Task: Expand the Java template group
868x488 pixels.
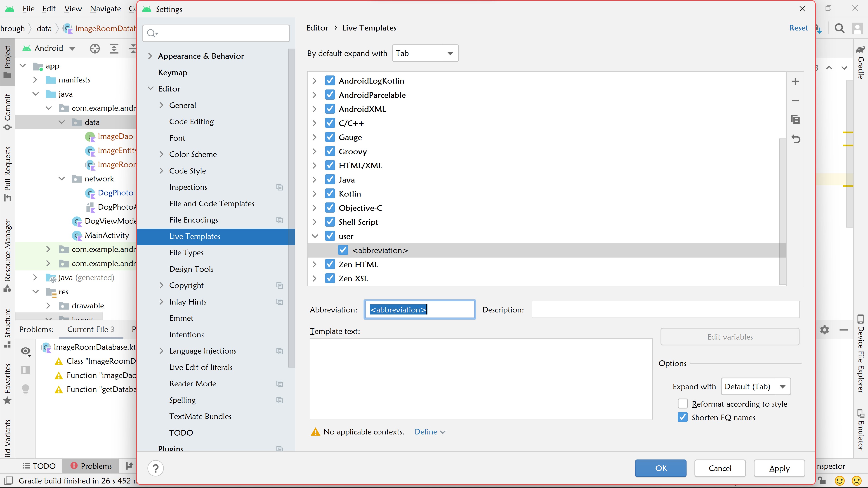Action: click(x=314, y=180)
